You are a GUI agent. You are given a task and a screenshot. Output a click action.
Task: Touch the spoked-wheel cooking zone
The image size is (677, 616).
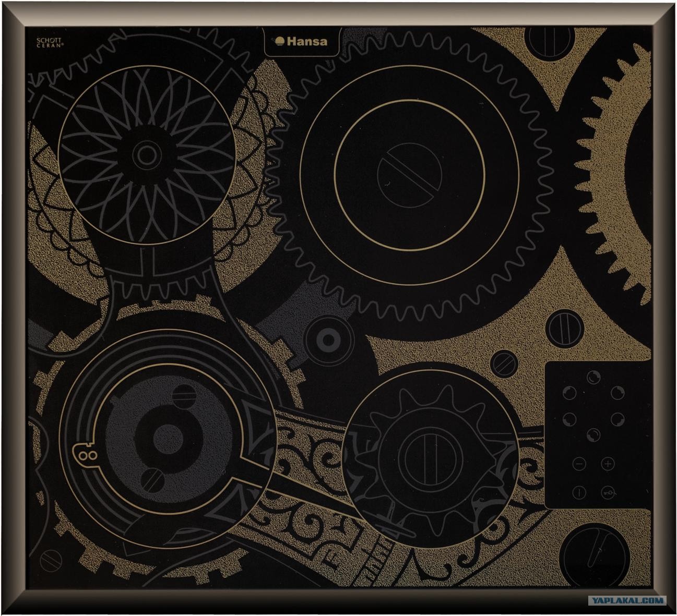tap(146, 154)
